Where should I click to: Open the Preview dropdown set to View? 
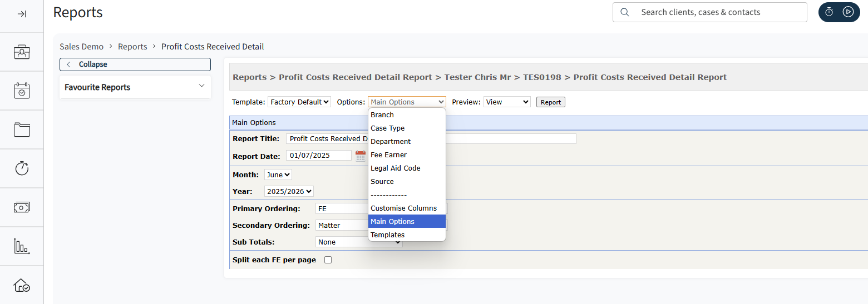coord(507,102)
